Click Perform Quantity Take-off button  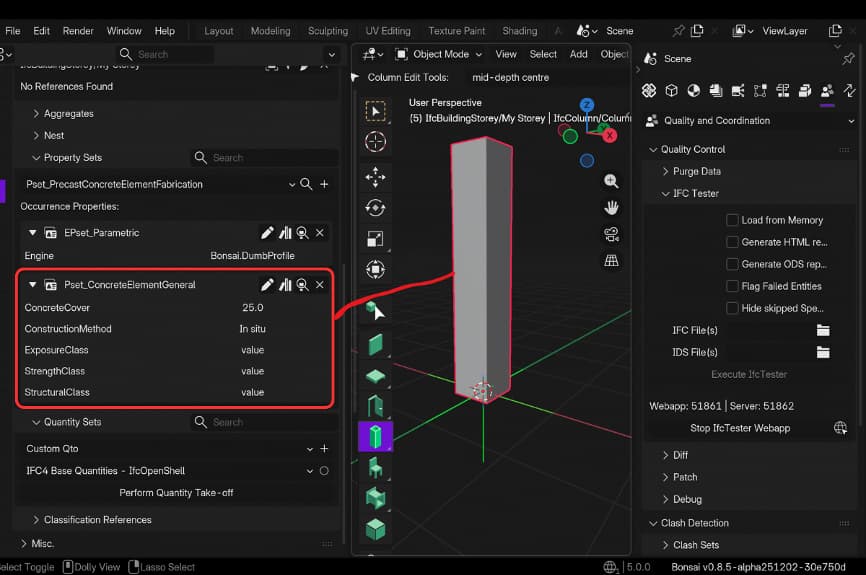pyautogui.click(x=177, y=493)
